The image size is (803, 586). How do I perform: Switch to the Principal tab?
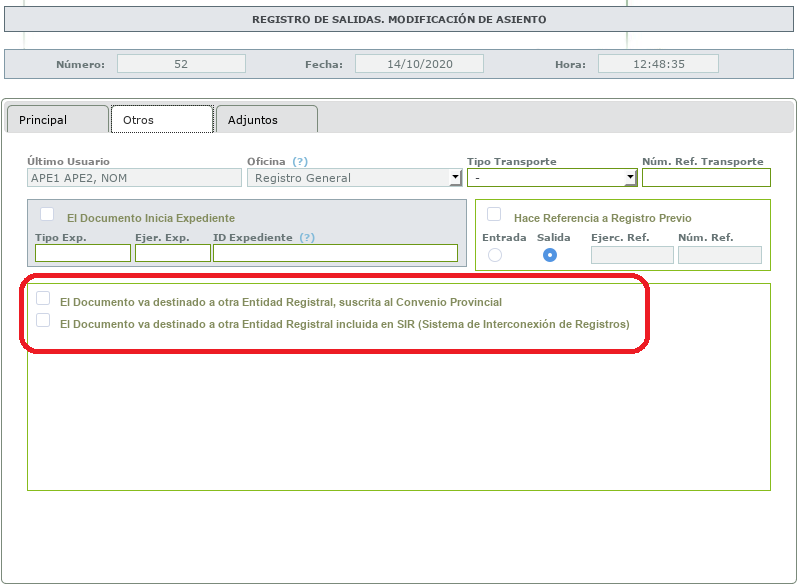click(x=58, y=119)
